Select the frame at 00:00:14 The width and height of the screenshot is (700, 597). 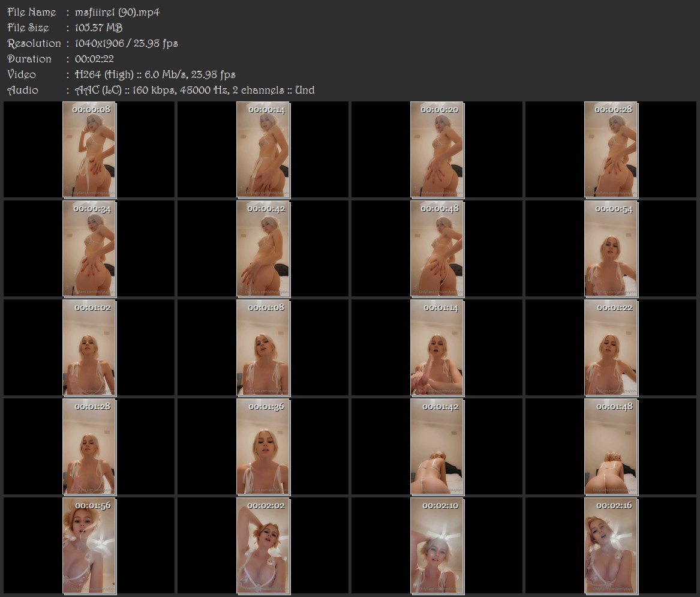(263, 149)
